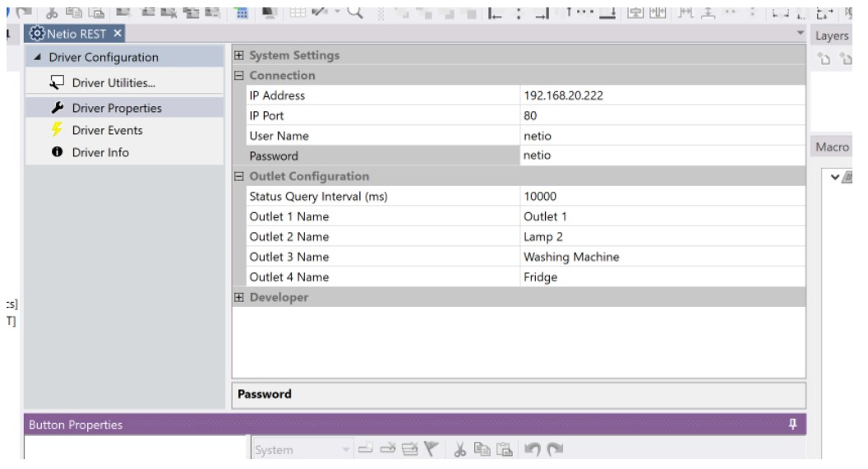Click the blue grid icon in the top toolbar
The height and width of the screenshot is (469, 868).
(242, 12)
